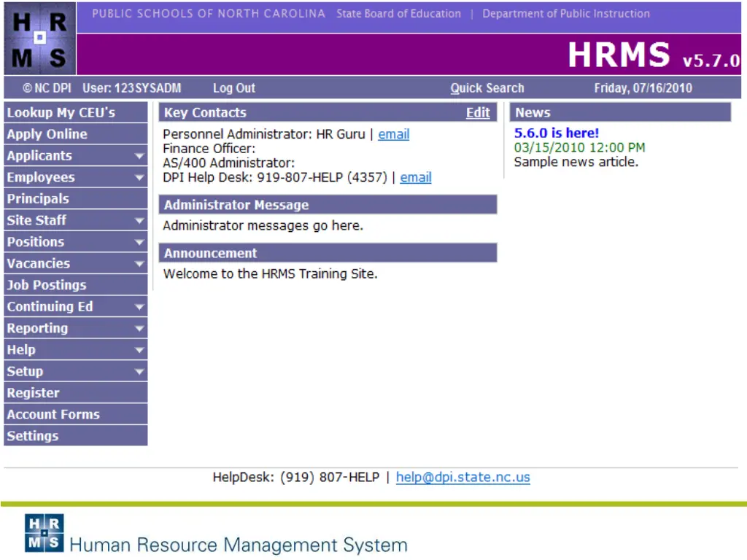747x560 pixels.
Task: Expand the Setup menu arrow
Action: pos(139,371)
